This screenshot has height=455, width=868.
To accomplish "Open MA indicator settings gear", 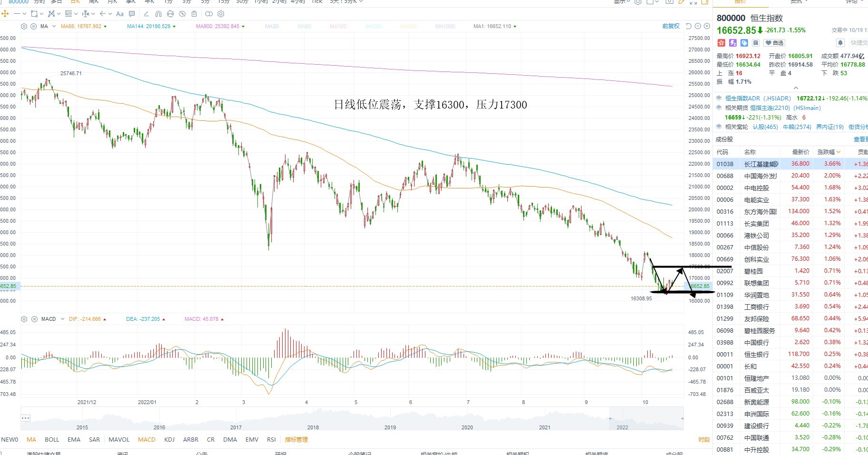I will (24, 26).
